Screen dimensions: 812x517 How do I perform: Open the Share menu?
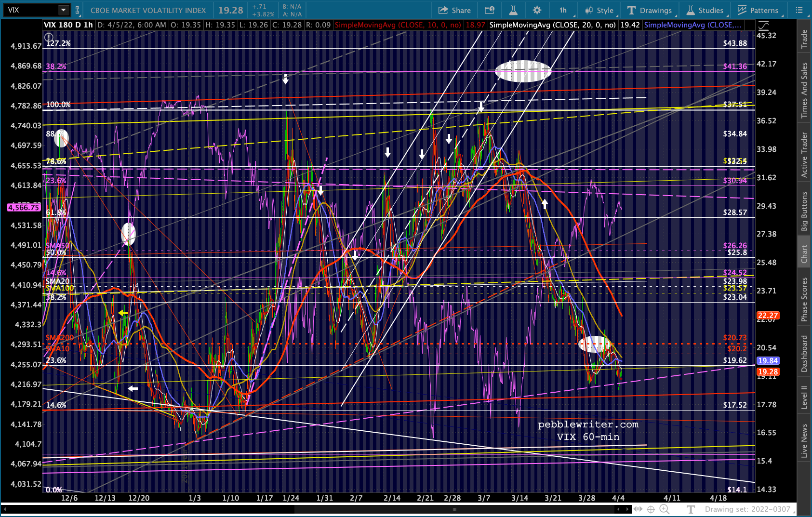(454, 10)
